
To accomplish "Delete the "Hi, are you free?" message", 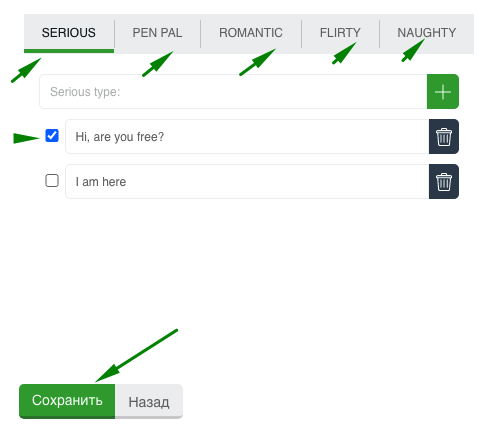I will pos(444,136).
